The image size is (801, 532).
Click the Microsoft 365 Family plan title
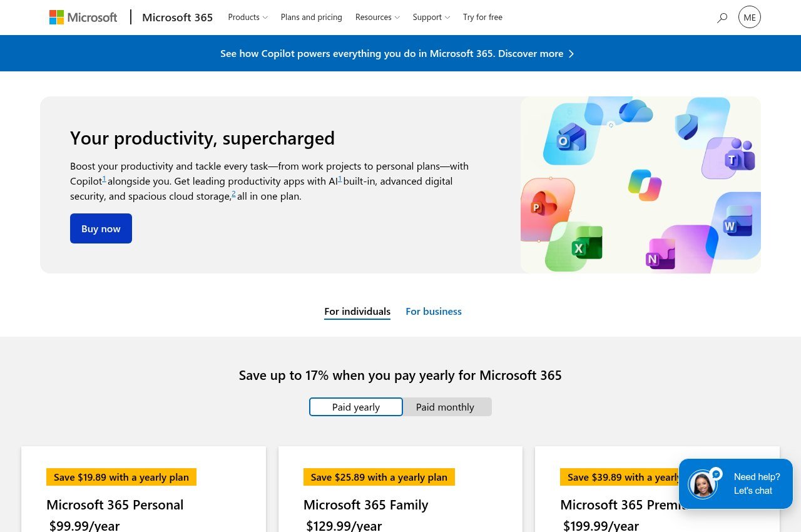[x=366, y=504]
